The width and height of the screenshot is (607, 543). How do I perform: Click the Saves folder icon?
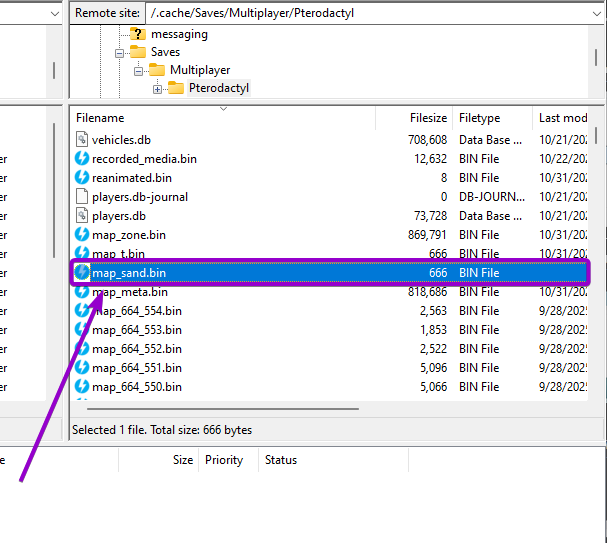[x=138, y=51]
